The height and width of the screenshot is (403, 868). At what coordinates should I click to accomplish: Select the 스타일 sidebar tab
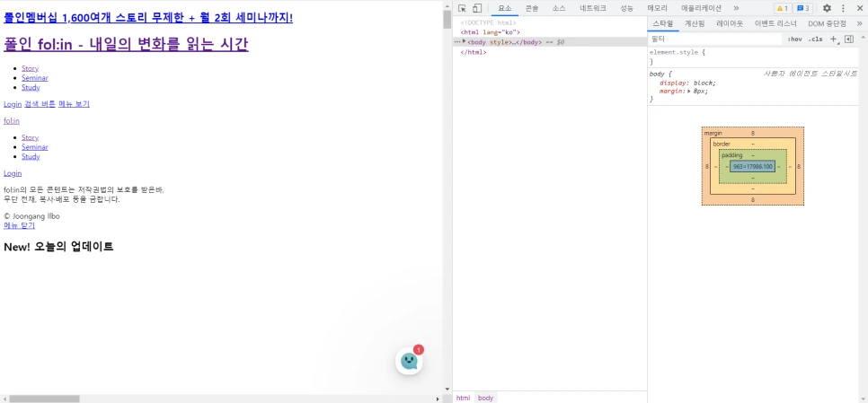tap(662, 23)
